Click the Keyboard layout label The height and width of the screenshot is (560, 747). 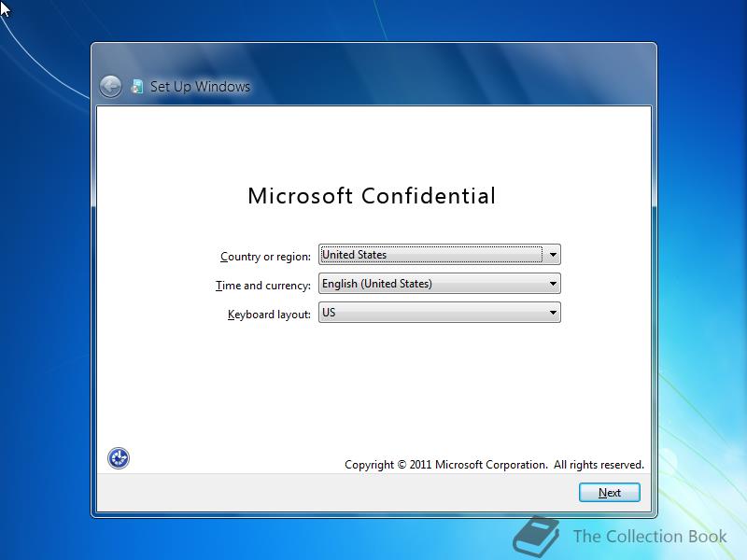[x=269, y=315]
